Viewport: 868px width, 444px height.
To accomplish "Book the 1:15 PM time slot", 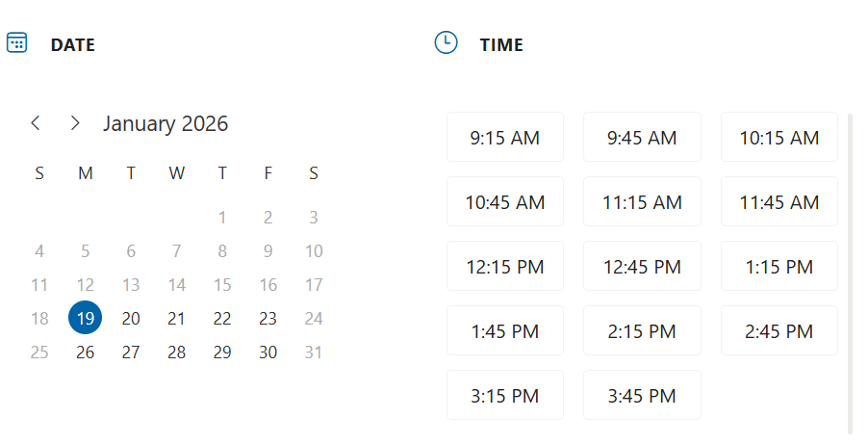I will pyautogui.click(x=779, y=267).
